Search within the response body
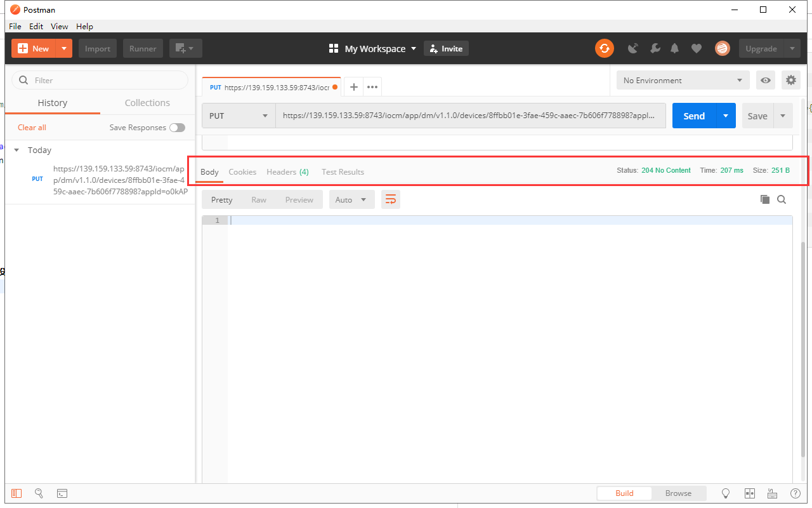This screenshot has width=812, height=508. pyautogui.click(x=782, y=199)
